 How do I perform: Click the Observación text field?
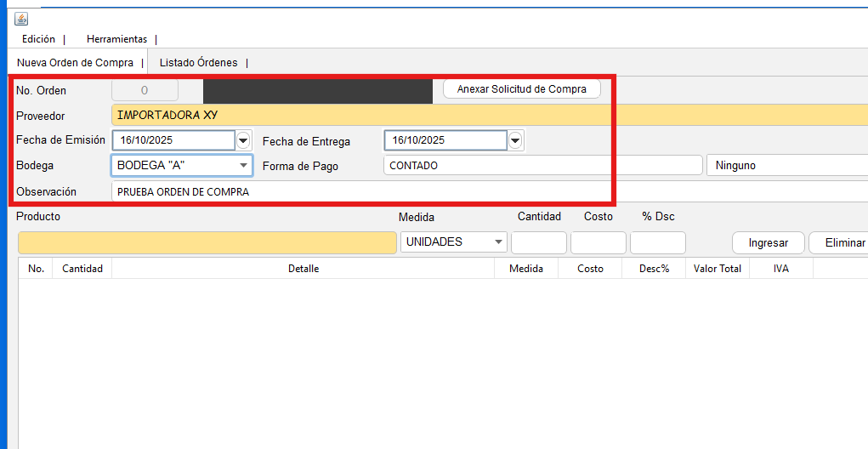coord(361,192)
